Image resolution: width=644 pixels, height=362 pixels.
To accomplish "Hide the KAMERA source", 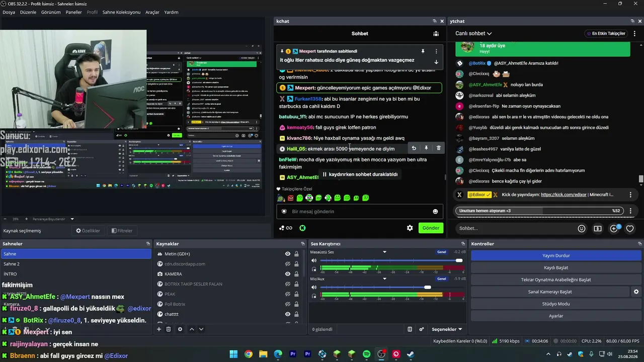I will [288, 274].
